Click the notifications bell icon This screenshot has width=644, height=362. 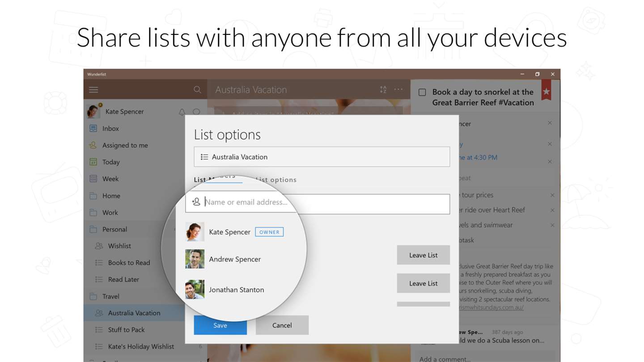tap(182, 112)
